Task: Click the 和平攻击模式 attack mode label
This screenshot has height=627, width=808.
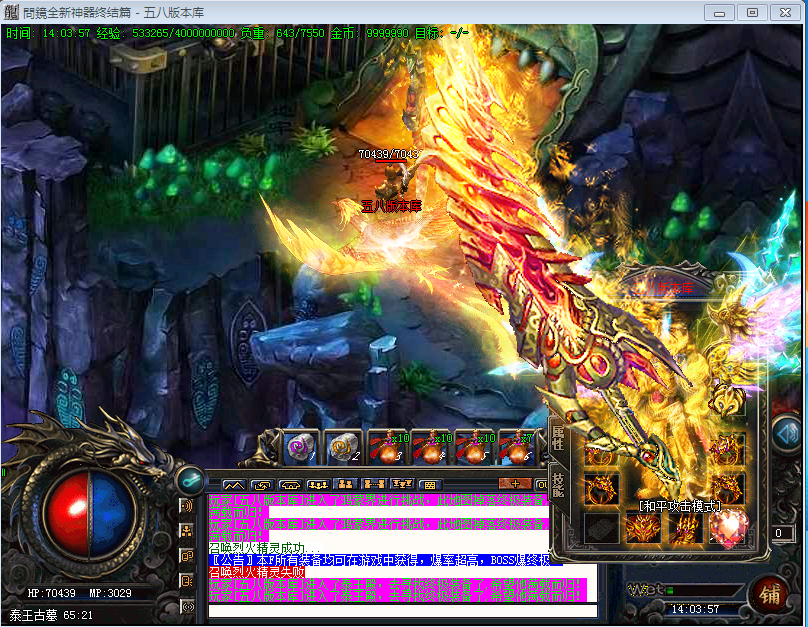Action: pos(680,506)
